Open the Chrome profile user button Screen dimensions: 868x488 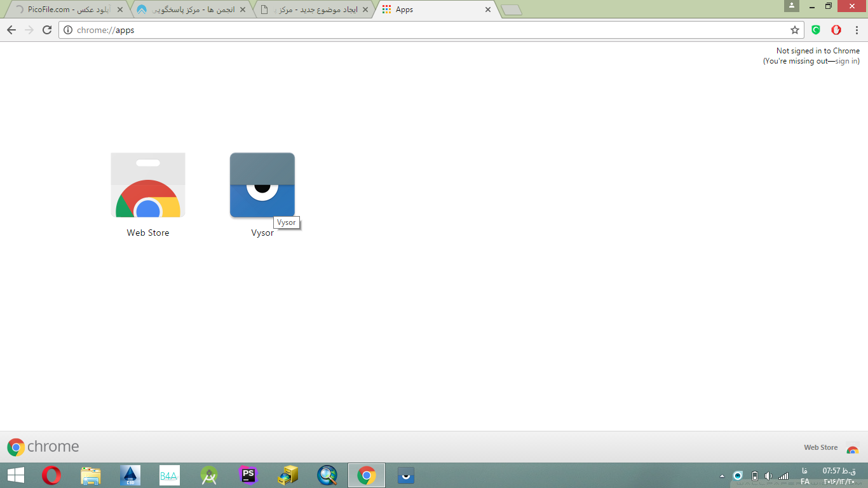791,6
